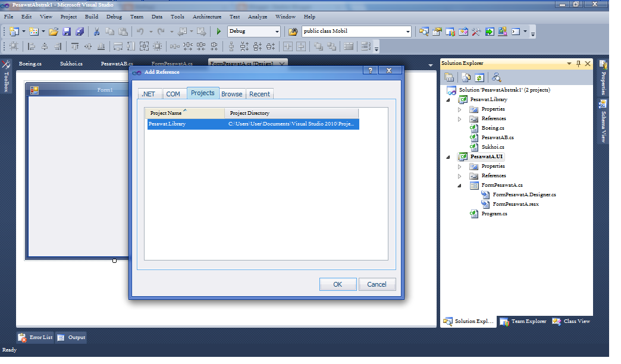Select Program.cs in Solution Explorer
Screen dimensions: 621x364
pyautogui.click(x=494, y=214)
